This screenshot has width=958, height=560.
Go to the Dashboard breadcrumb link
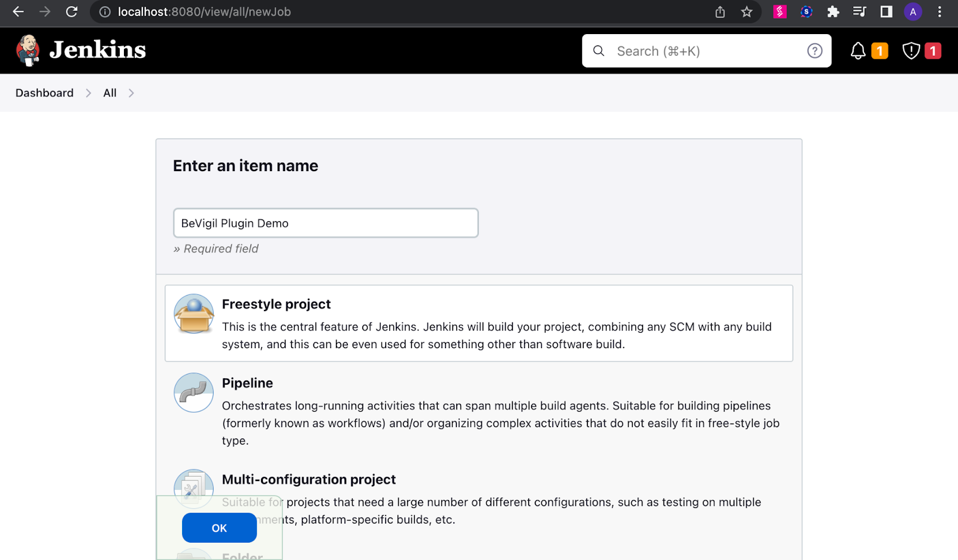click(44, 93)
